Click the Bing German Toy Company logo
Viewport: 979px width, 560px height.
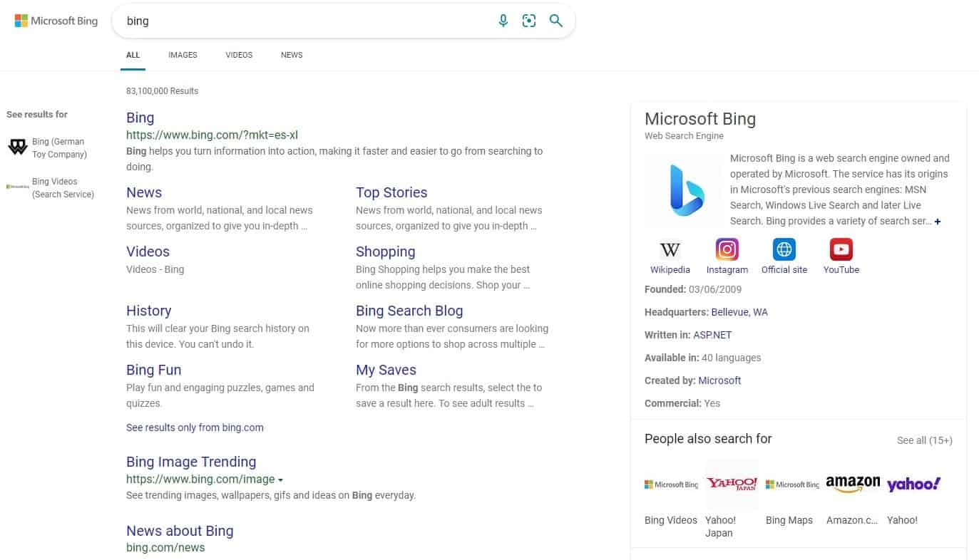tap(17, 147)
